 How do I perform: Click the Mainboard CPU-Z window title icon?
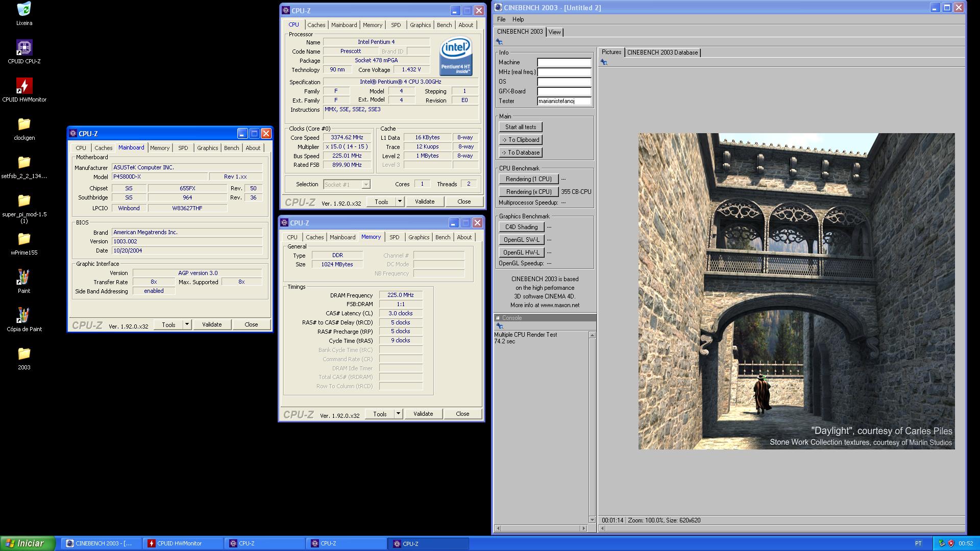[73, 134]
